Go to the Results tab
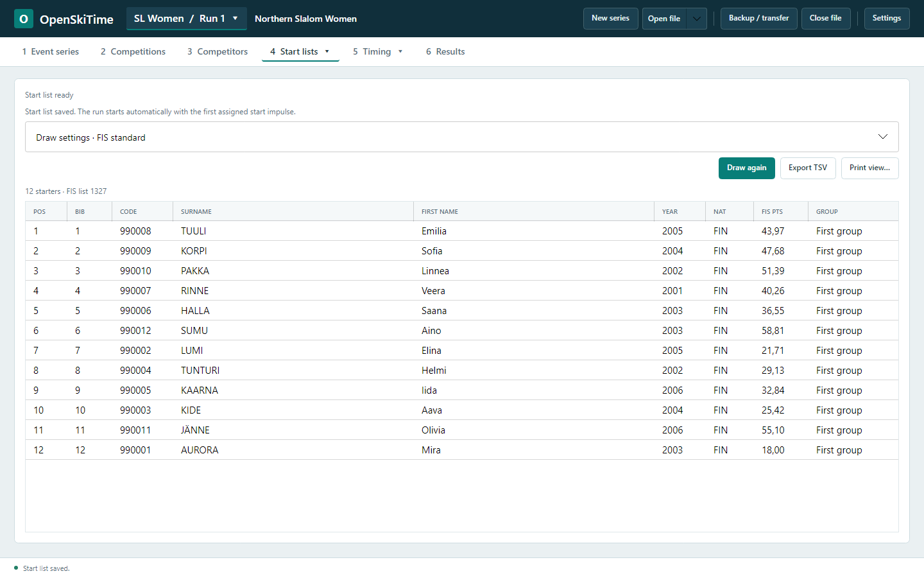Image resolution: width=924 pixels, height=578 pixels. click(x=445, y=51)
